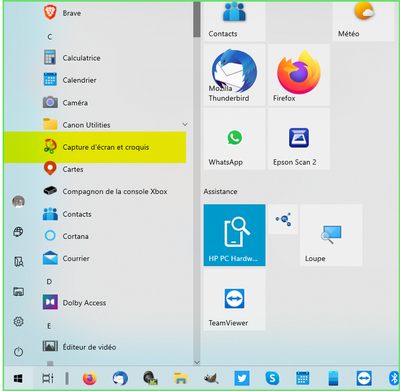400x391 pixels.
Task: Launch Cortana from the app list
Action: [x=66, y=236]
